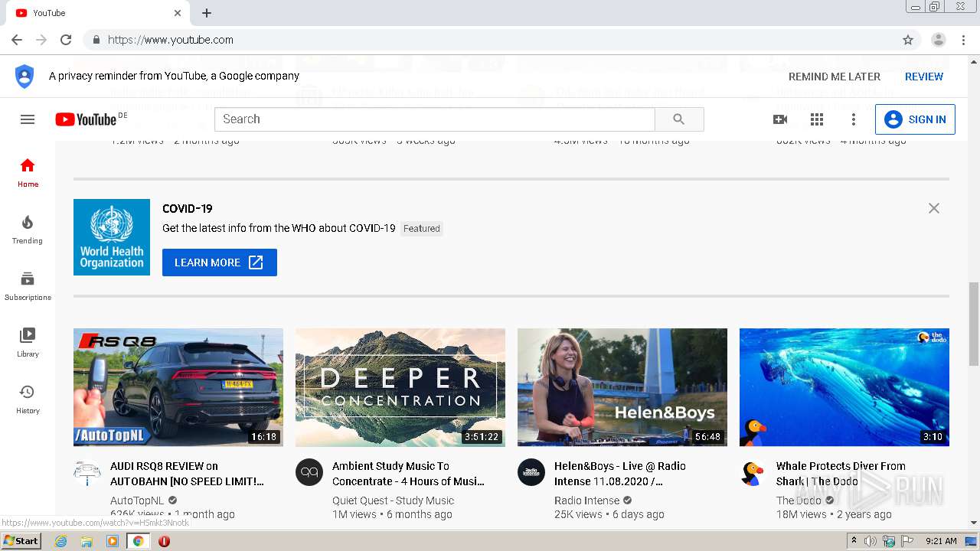The width and height of the screenshot is (980, 551).
Task: Go back in the browser
Action: pyautogui.click(x=17, y=40)
